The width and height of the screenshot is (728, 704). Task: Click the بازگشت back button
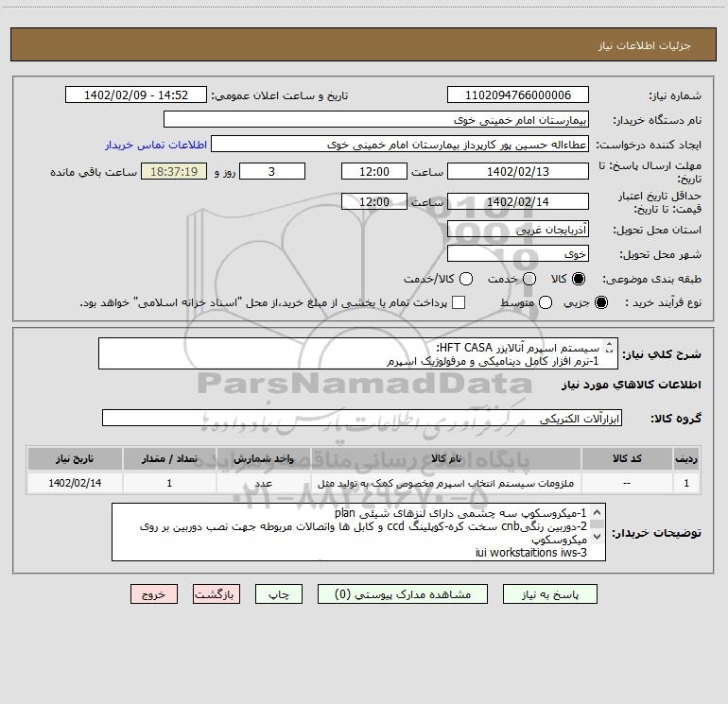coord(217,594)
